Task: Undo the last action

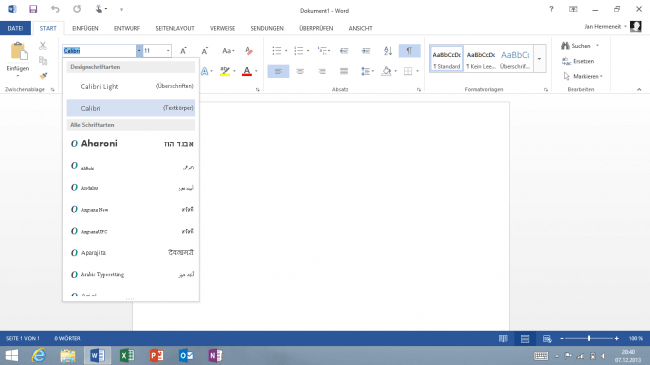Action: 55,9
